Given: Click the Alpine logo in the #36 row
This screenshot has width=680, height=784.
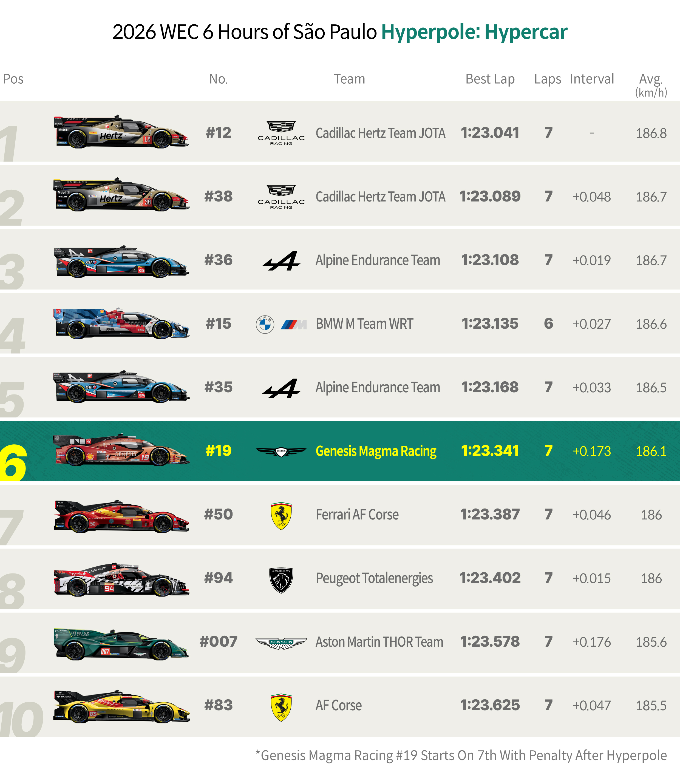Looking at the screenshot, I should coord(281,261).
